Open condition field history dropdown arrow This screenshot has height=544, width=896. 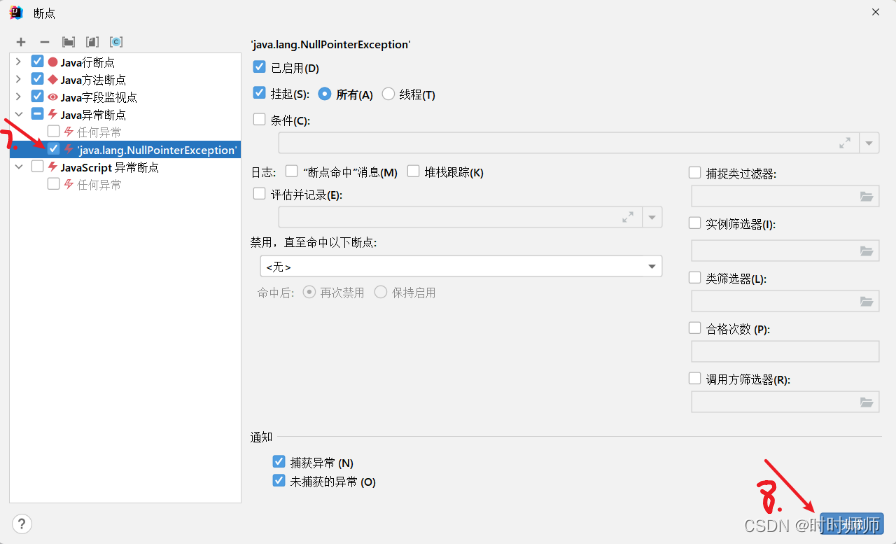[x=869, y=143]
